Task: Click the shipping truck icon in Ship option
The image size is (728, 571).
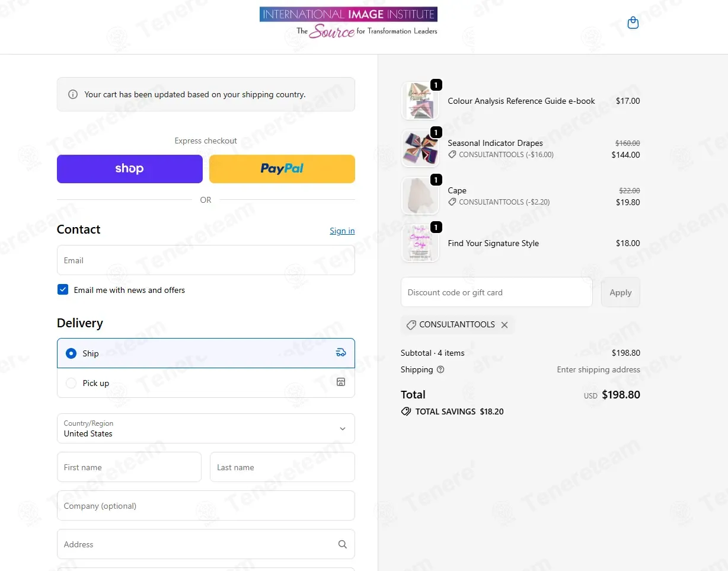Action: (x=341, y=353)
